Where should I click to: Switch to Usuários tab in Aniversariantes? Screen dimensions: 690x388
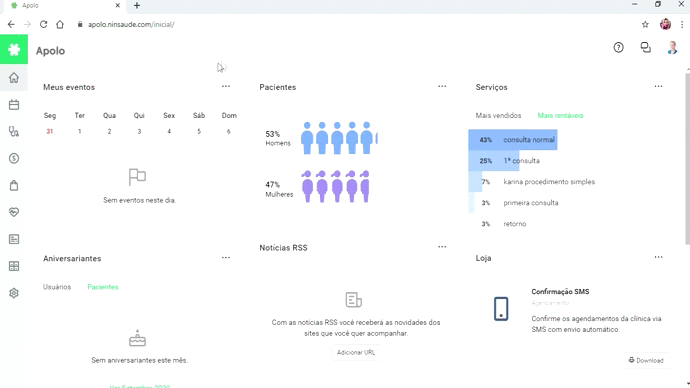(57, 287)
